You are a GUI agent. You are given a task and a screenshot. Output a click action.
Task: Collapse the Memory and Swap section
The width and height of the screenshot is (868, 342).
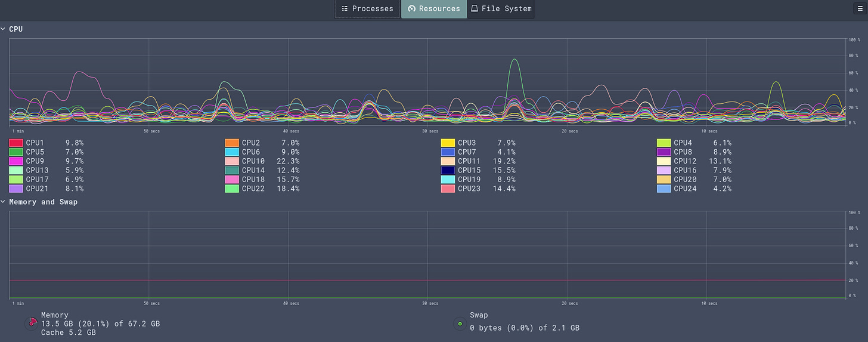tap(3, 202)
